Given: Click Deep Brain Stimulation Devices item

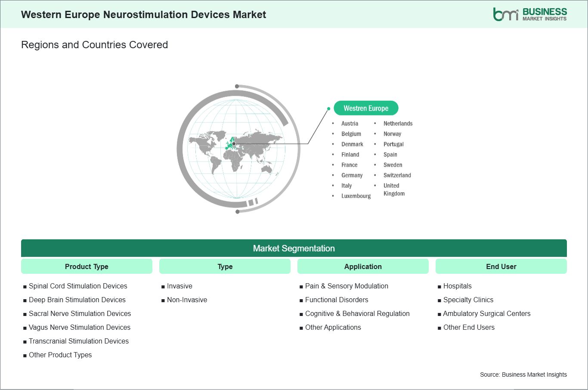Looking at the screenshot, I should (77, 300).
